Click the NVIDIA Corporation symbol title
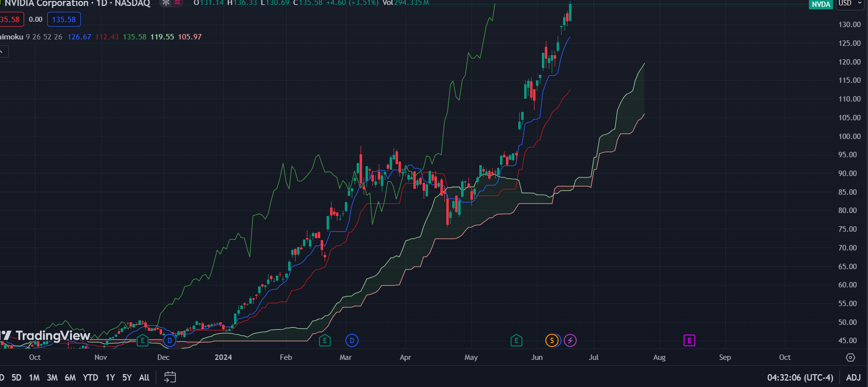 (x=46, y=3)
